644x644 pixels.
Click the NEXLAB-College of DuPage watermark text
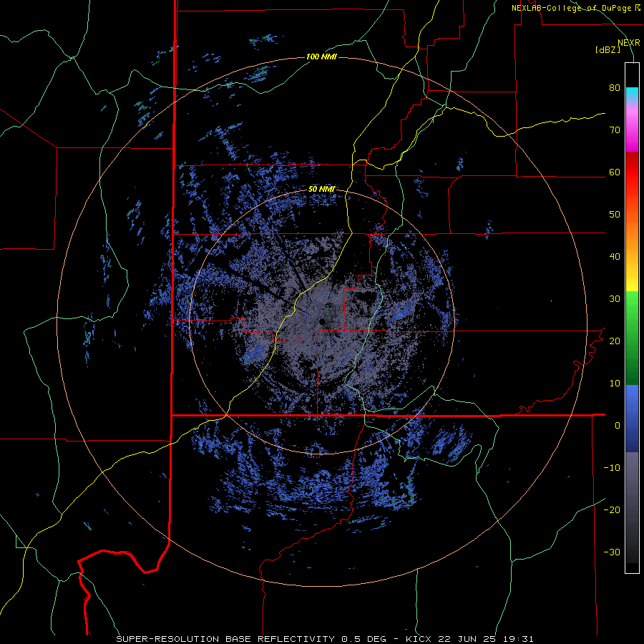point(572,8)
